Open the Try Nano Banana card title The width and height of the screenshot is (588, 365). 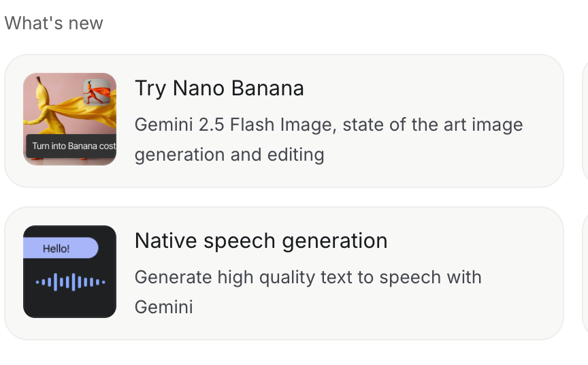coord(219,89)
